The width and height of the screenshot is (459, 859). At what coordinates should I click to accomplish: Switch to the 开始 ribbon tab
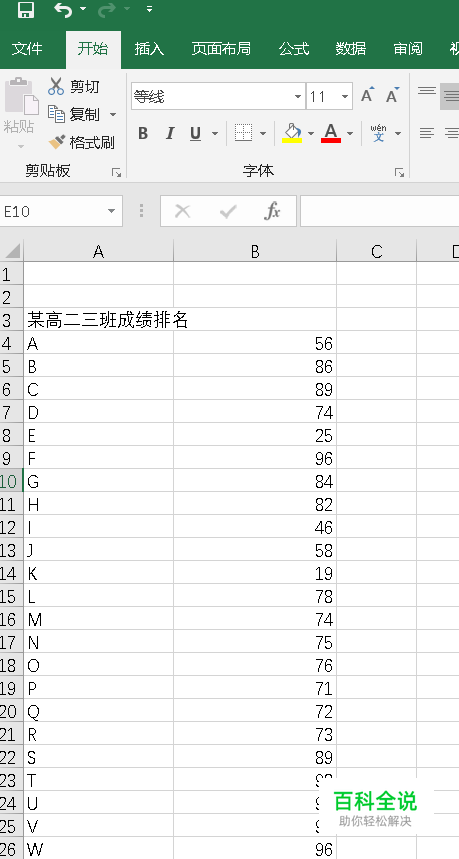point(93,49)
